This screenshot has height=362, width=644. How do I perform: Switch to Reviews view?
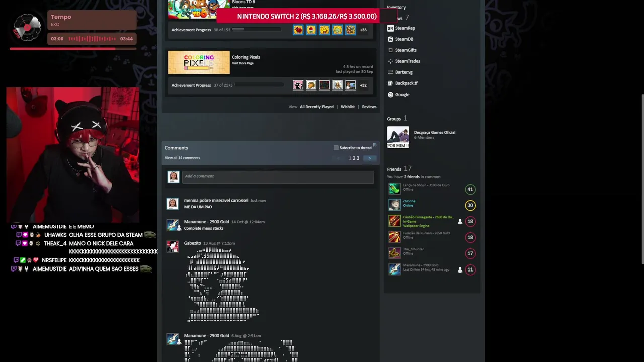[x=369, y=107]
